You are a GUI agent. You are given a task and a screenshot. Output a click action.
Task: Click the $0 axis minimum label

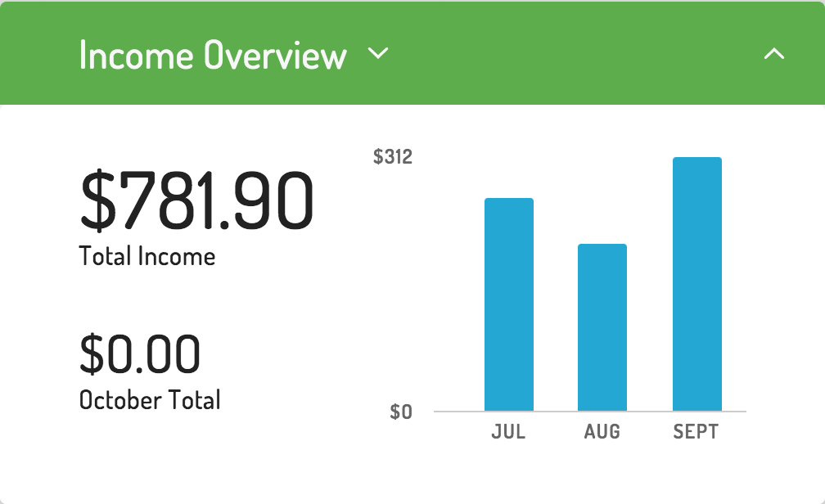point(401,412)
